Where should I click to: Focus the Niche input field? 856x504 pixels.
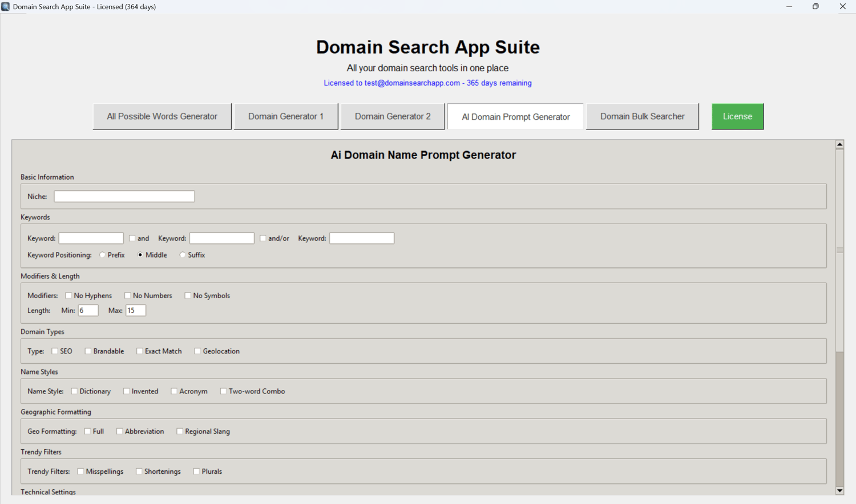click(x=124, y=196)
